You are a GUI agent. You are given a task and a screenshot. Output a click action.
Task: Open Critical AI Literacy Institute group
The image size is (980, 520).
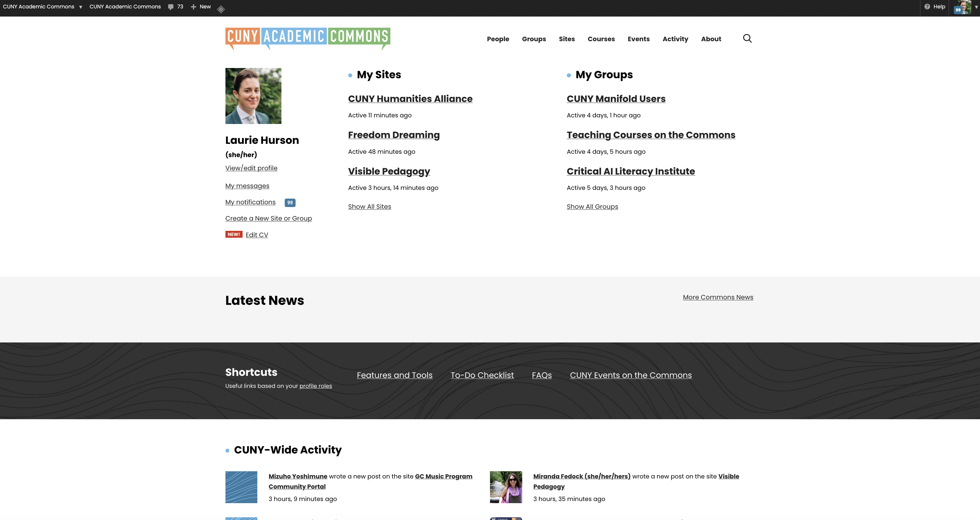[x=631, y=172]
